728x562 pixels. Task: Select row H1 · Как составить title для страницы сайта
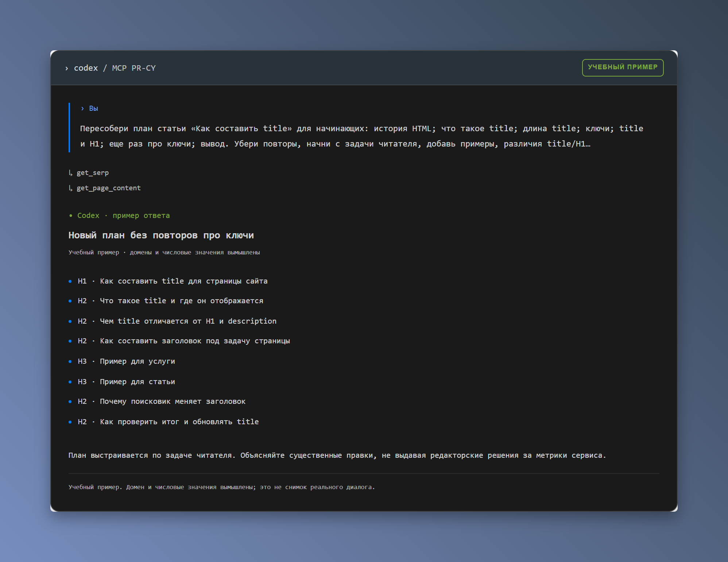click(168, 281)
